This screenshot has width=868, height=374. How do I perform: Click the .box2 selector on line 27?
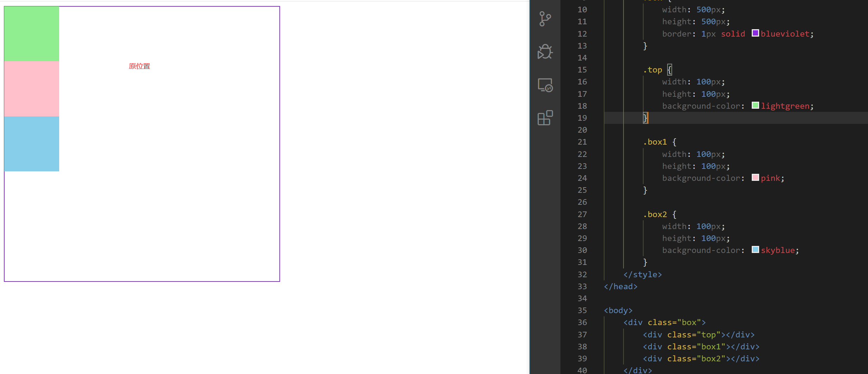655,214
